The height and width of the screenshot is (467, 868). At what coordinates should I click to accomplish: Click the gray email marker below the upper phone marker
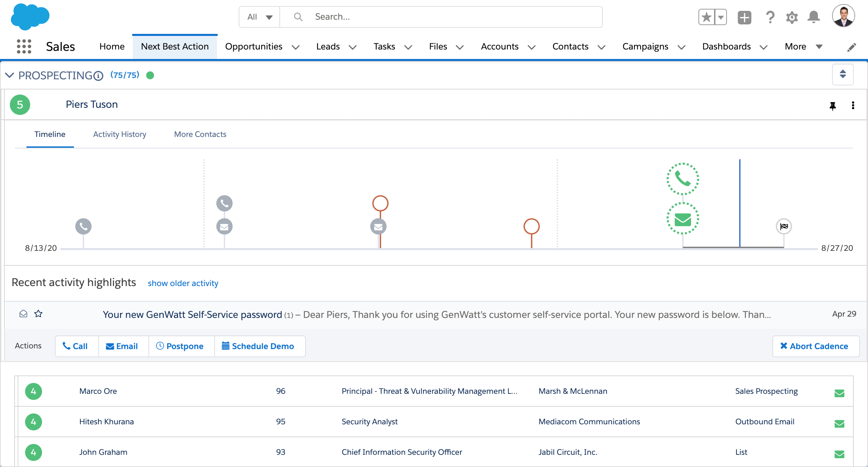(224, 226)
